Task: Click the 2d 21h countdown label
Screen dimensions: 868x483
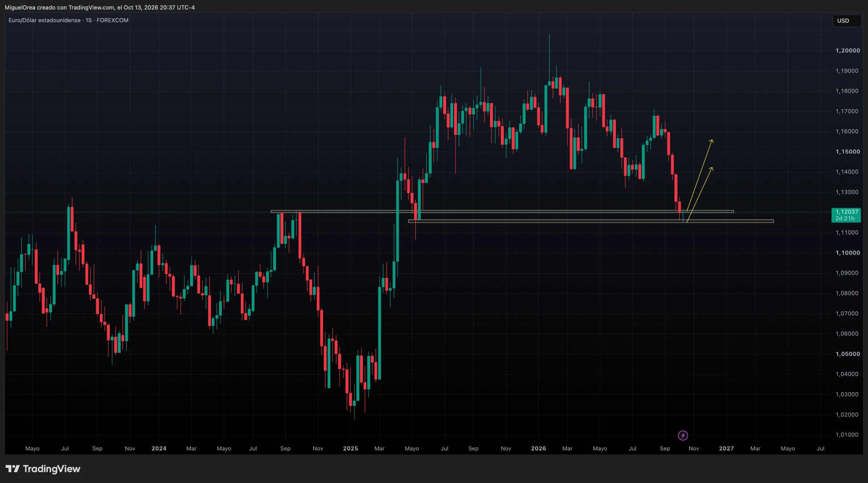Action: coord(845,219)
